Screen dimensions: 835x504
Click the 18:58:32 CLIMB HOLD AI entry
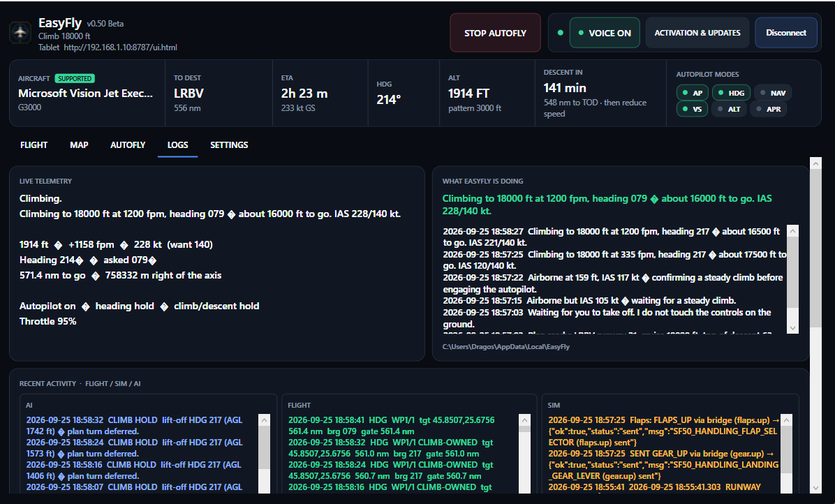[134, 426]
